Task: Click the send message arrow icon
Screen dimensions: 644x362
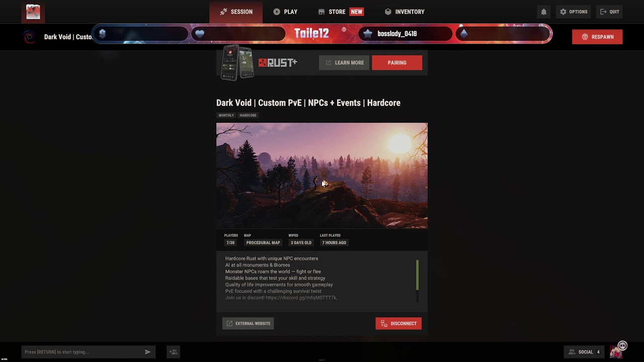Action: tap(148, 352)
